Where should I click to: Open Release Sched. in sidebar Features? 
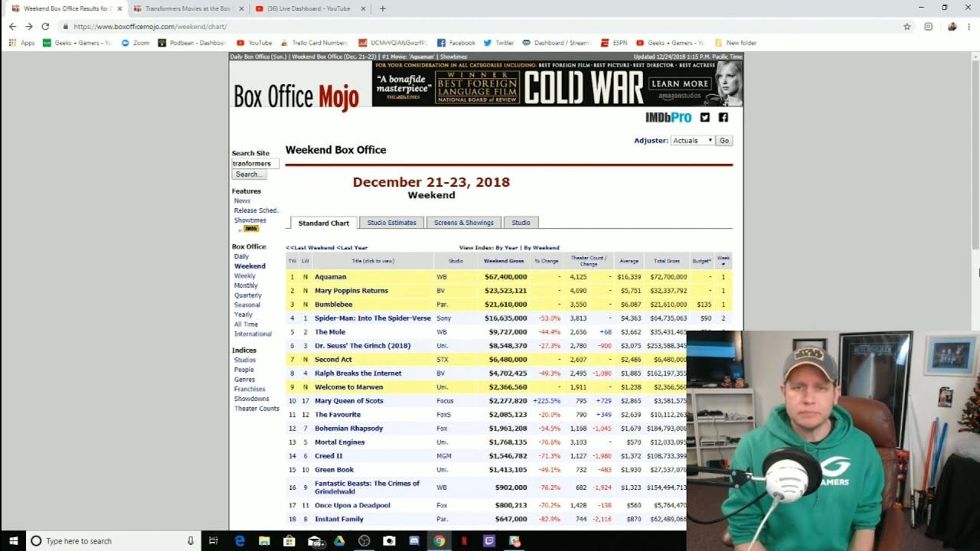click(256, 210)
